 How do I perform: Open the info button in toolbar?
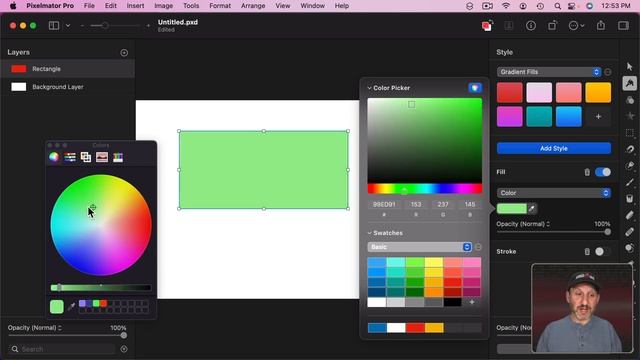click(x=531, y=26)
